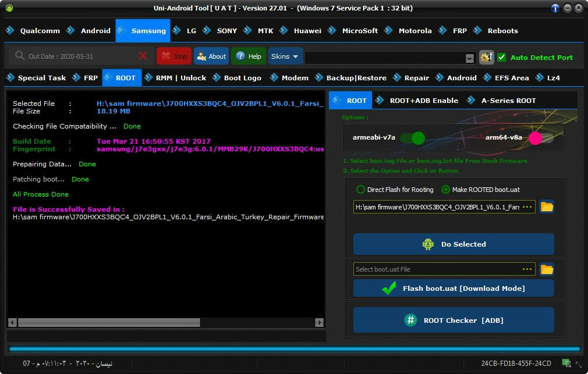Click the Out Date search field
Screen dimensions: 588x374
pyautogui.click(x=80, y=56)
